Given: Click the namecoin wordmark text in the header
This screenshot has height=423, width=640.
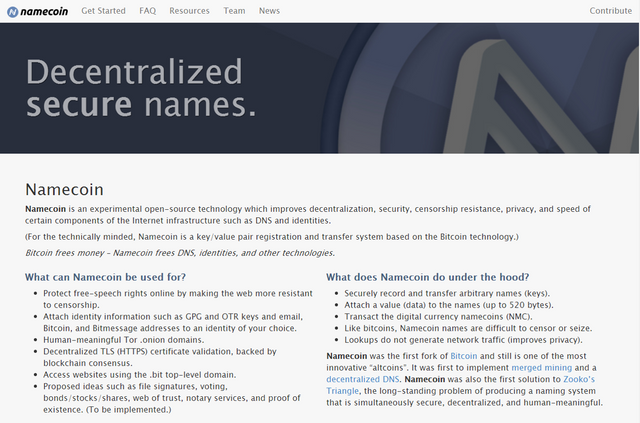Looking at the screenshot, I should tap(44, 11).
